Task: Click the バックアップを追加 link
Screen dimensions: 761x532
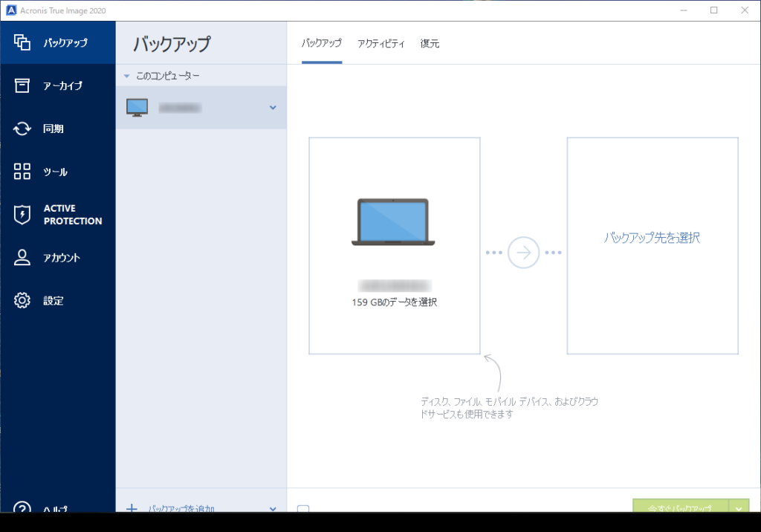Action: (x=181, y=508)
